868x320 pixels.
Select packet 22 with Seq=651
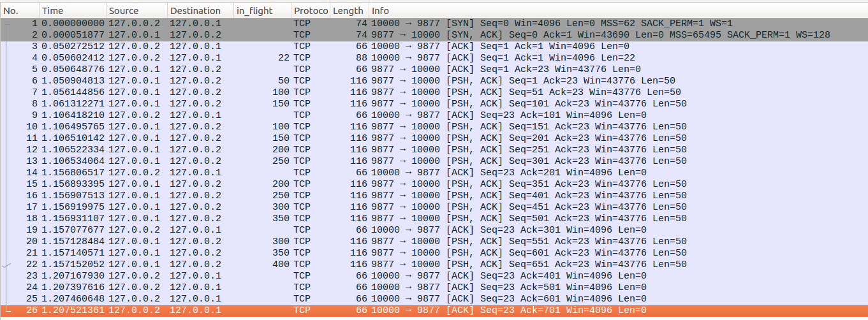click(x=434, y=265)
